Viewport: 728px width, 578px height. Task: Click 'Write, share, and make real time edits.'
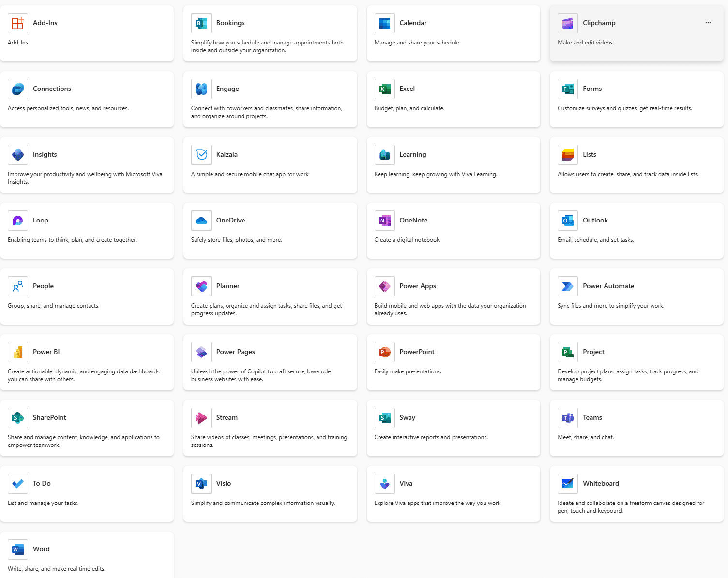[57, 569]
